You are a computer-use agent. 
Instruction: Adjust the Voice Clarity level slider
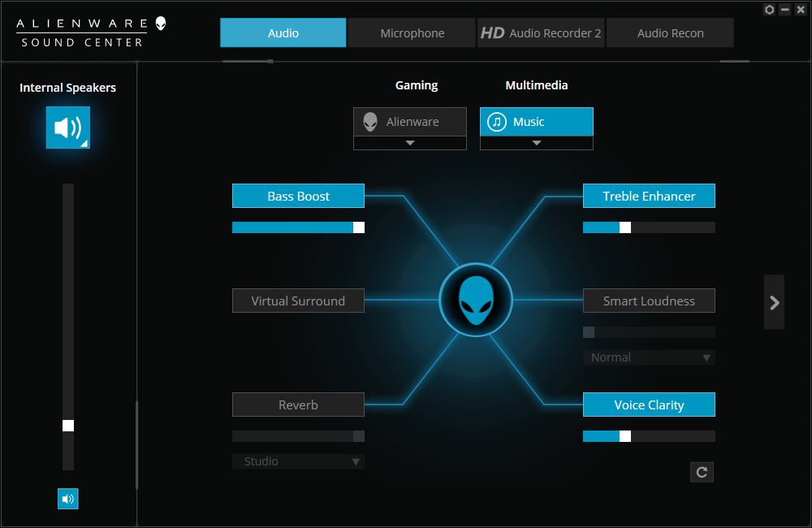pyautogui.click(x=649, y=436)
